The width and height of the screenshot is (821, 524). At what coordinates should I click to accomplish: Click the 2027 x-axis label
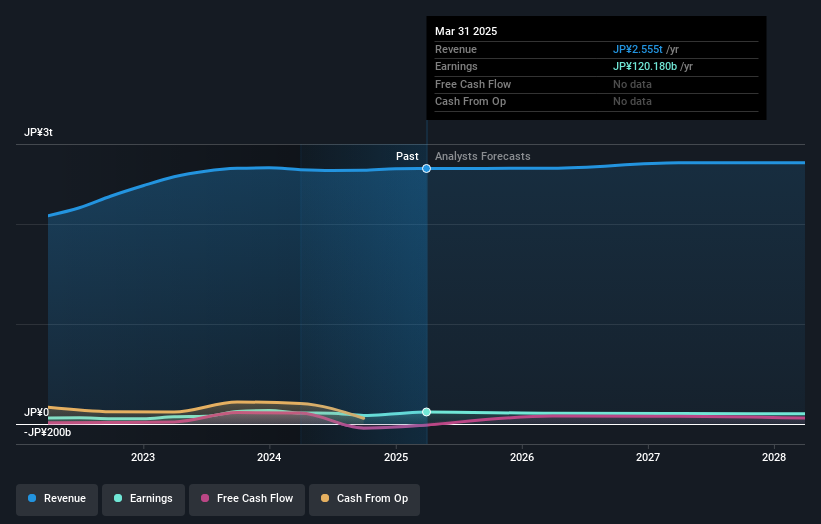(x=648, y=458)
